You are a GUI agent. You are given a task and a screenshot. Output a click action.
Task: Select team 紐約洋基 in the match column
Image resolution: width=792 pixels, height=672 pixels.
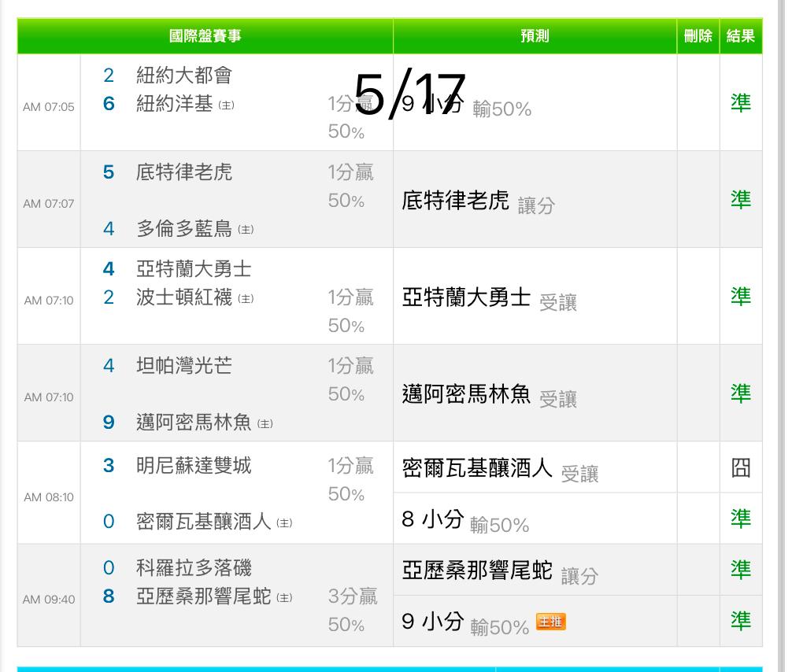[x=174, y=104]
